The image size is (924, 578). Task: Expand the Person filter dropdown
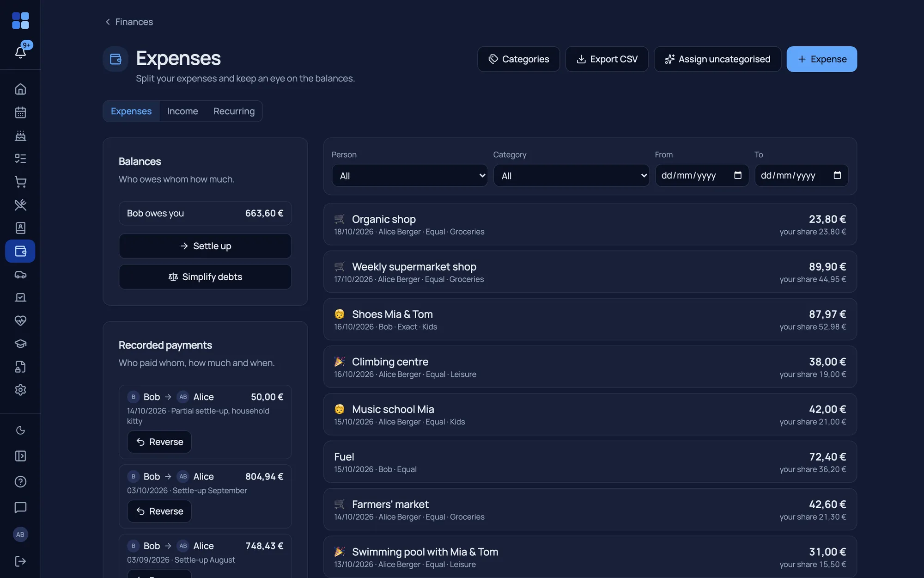[410, 176]
